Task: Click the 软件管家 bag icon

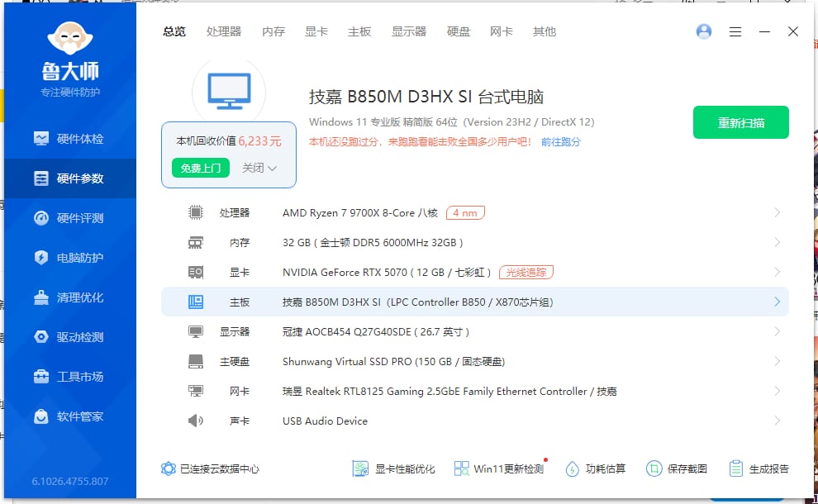Action: (x=41, y=416)
